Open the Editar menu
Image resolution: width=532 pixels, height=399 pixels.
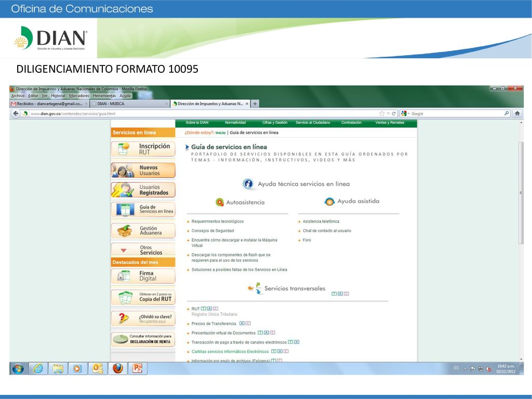click(x=33, y=96)
